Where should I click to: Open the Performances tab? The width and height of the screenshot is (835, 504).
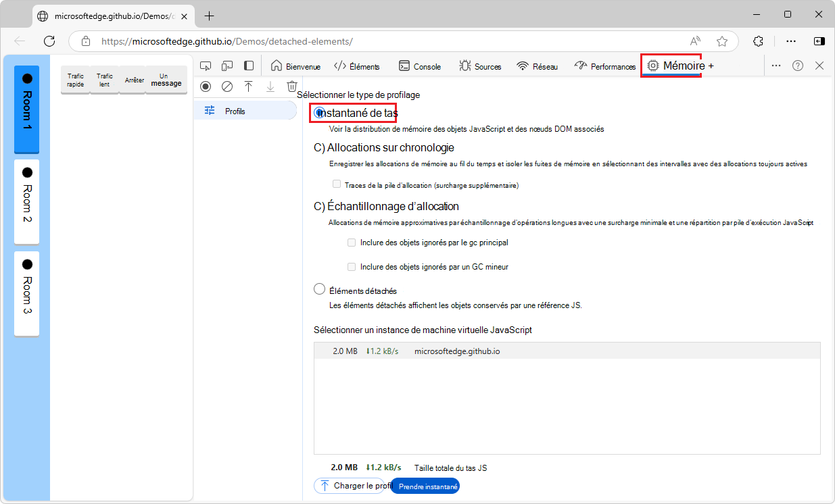coord(605,66)
